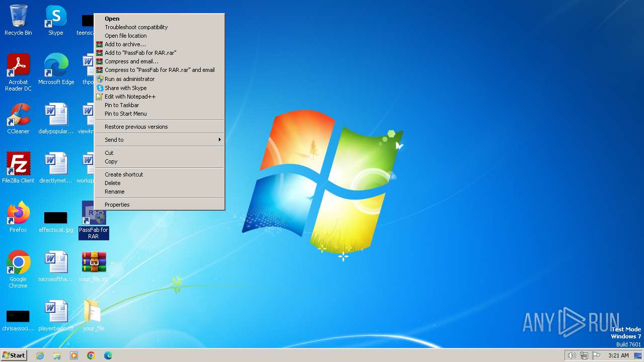Select the playerbasic.rtf document
644x362 pixels.
click(x=56, y=316)
